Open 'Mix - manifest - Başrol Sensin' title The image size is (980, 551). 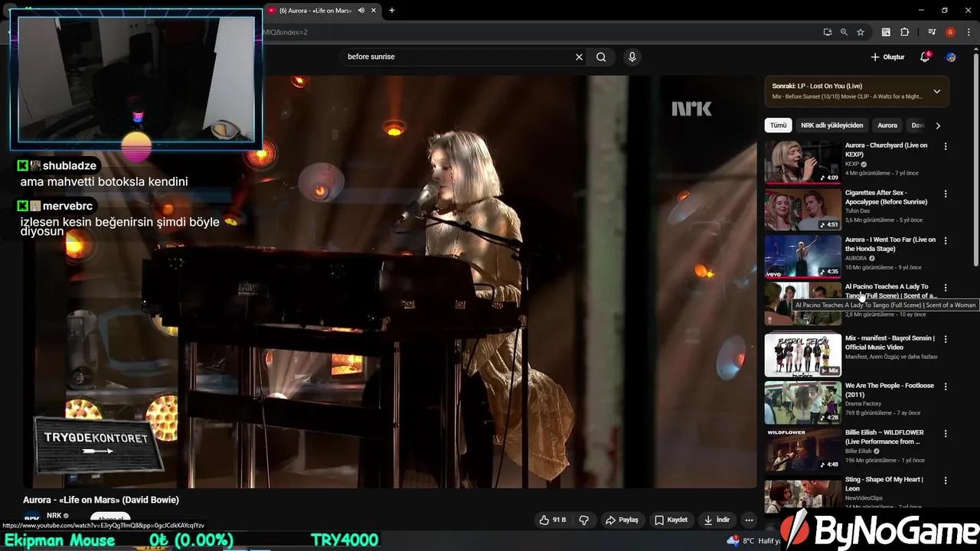[890, 342]
